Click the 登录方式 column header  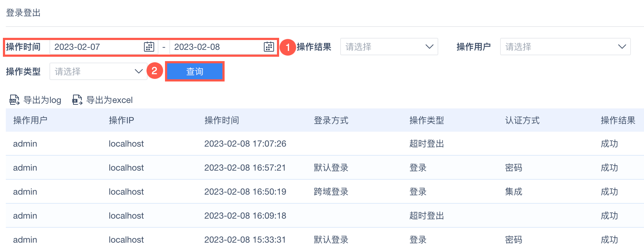pos(331,120)
